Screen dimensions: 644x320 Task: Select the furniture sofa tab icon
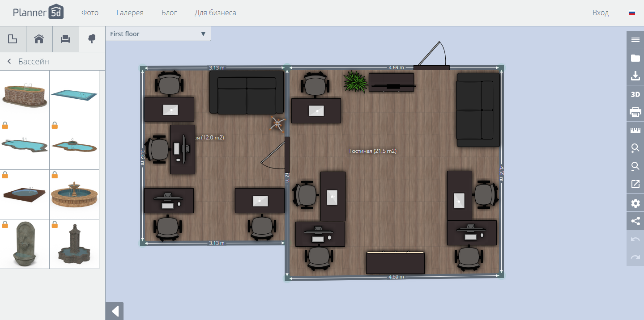click(66, 39)
